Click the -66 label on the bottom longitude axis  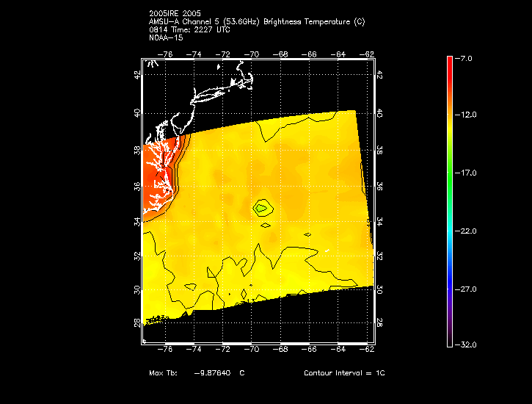pos(309,350)
